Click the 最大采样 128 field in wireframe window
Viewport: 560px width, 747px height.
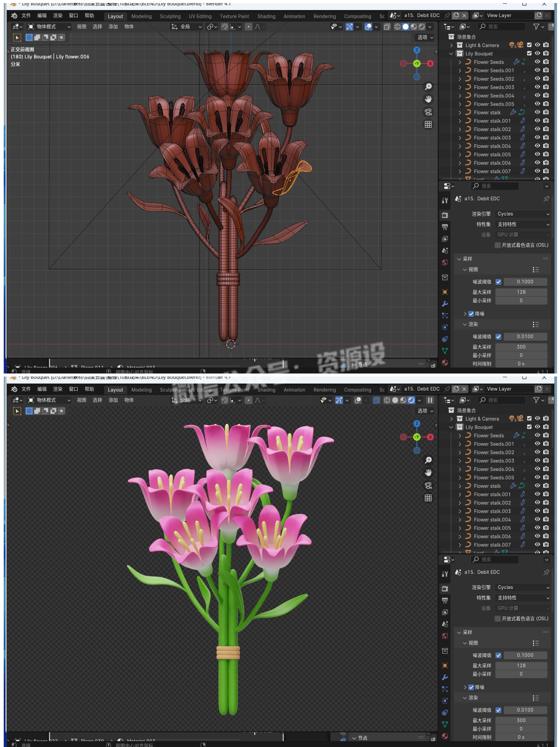pyautogui.click(x=521, y=292)
